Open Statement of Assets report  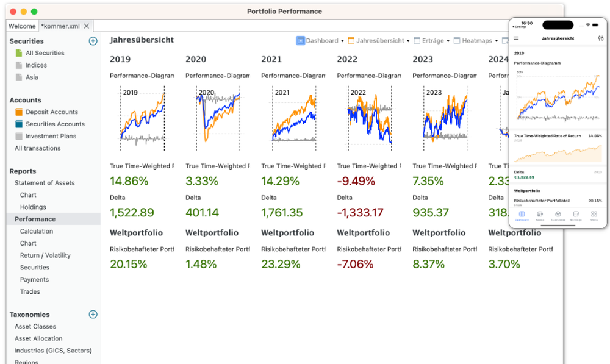point(45,183)
